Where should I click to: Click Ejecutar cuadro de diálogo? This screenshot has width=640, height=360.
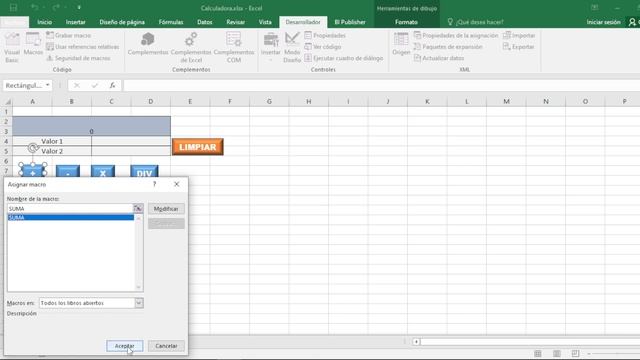[344, 58]
